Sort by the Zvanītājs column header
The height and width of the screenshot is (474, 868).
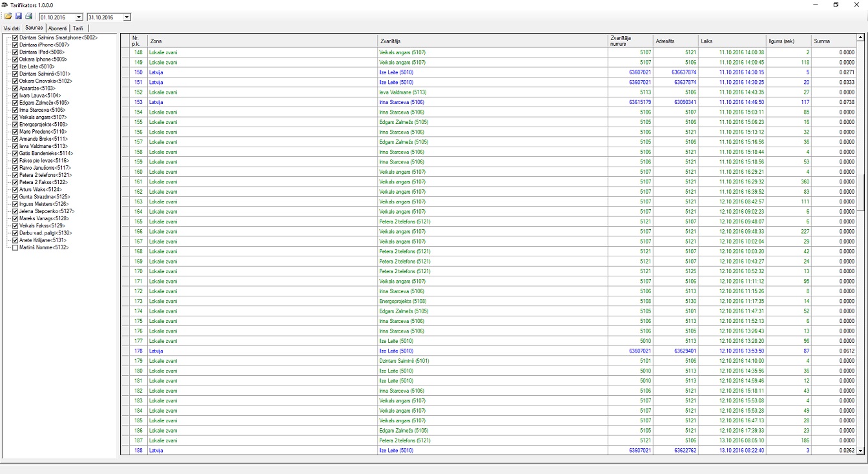(492, 41)
